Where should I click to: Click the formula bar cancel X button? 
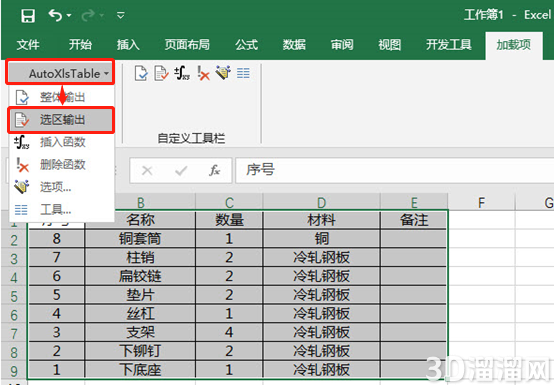point(147,171)
